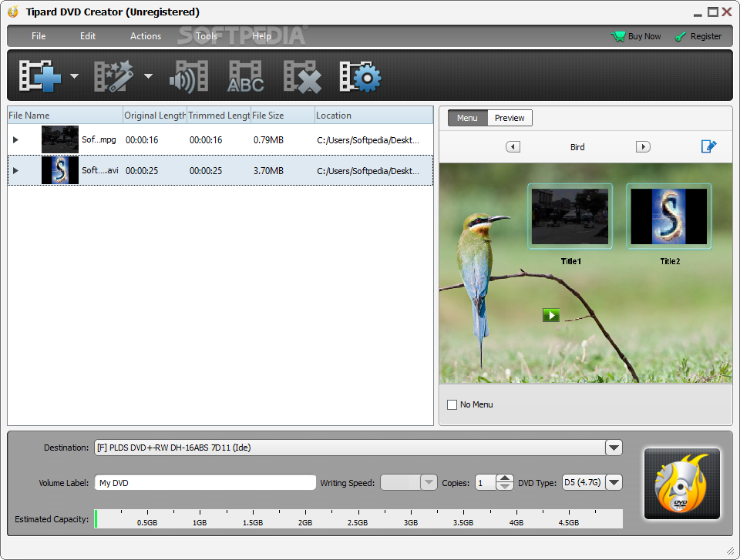This screenshot has width=740, height=560.
Task: Click the Subtitle ABC icon
Action: (245, 76)
